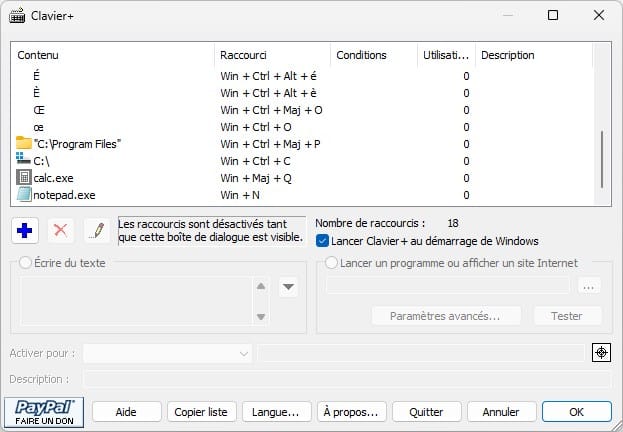Toggle Lancer Clavier+ au démarrage de Windows
Screen dimensions: 623x432
click(x=322, y=241)
